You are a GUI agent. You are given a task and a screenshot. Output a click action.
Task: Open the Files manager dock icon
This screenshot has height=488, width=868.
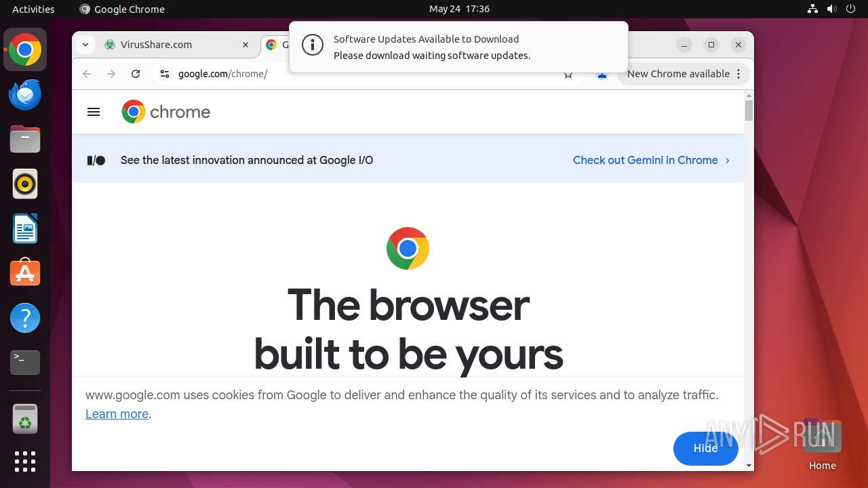point(25,140)
